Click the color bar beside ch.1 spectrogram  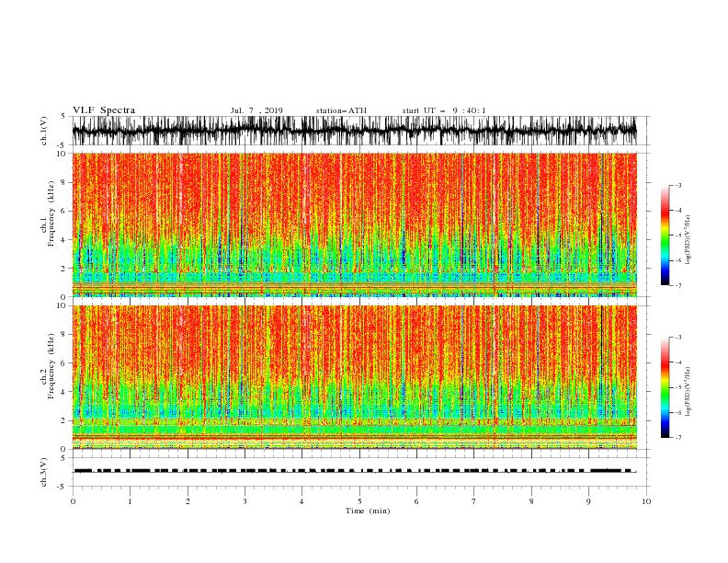(665, 235)
